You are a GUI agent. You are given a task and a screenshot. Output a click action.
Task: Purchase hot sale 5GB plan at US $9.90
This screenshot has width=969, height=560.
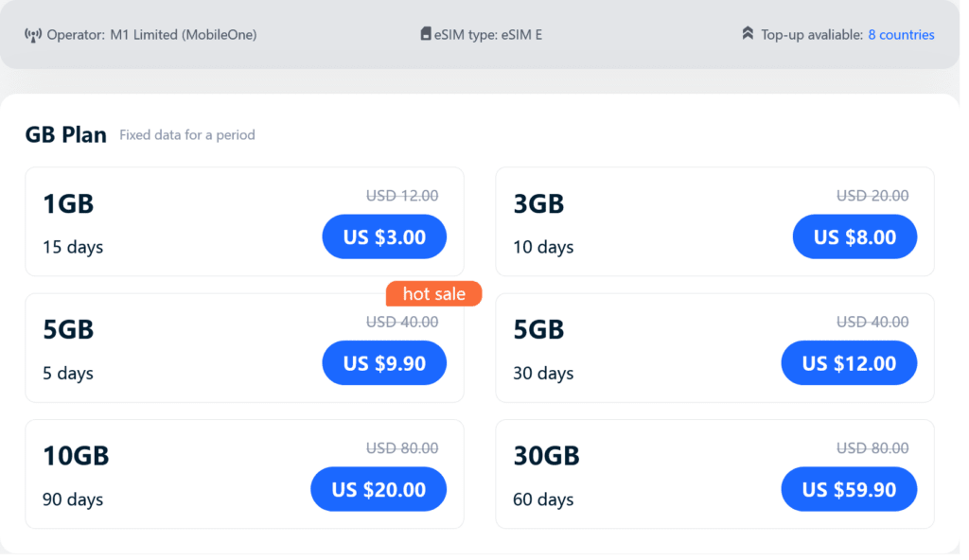[x=384, y=362]
